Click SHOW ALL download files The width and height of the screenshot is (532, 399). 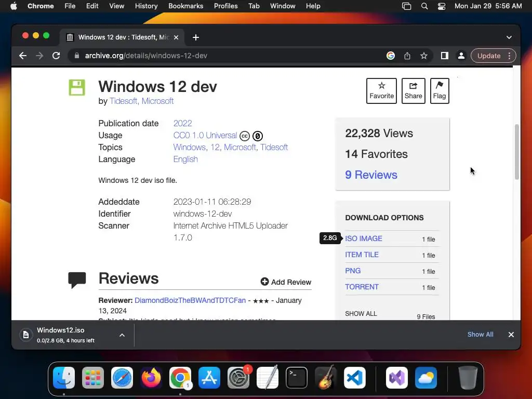361,313
